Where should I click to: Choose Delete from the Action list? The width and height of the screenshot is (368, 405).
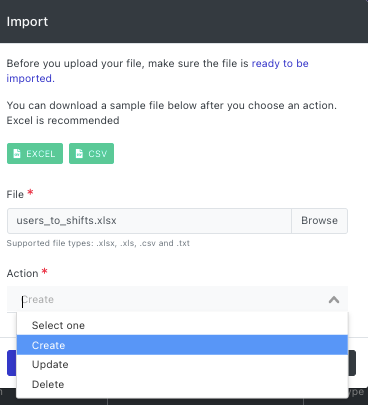point(182,384)
